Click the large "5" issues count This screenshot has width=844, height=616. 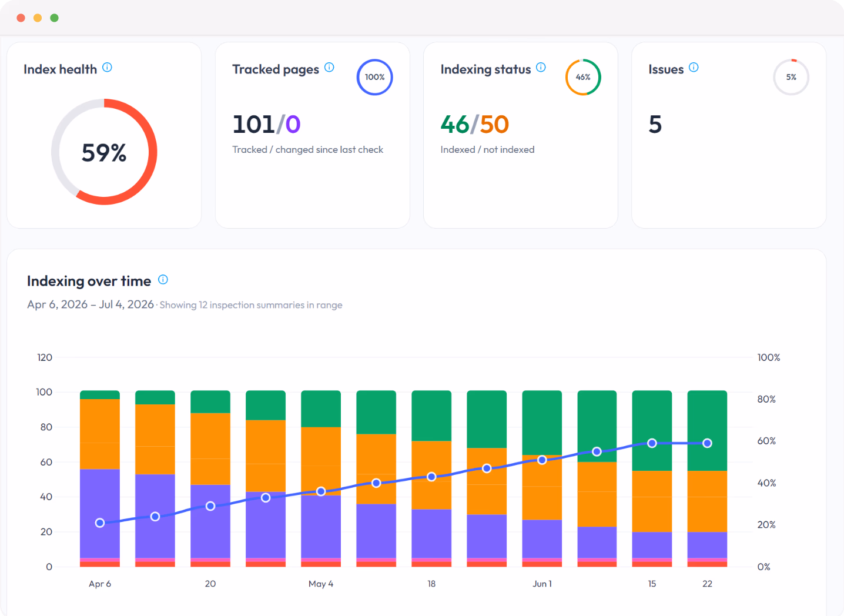click(x=655, y=124)
